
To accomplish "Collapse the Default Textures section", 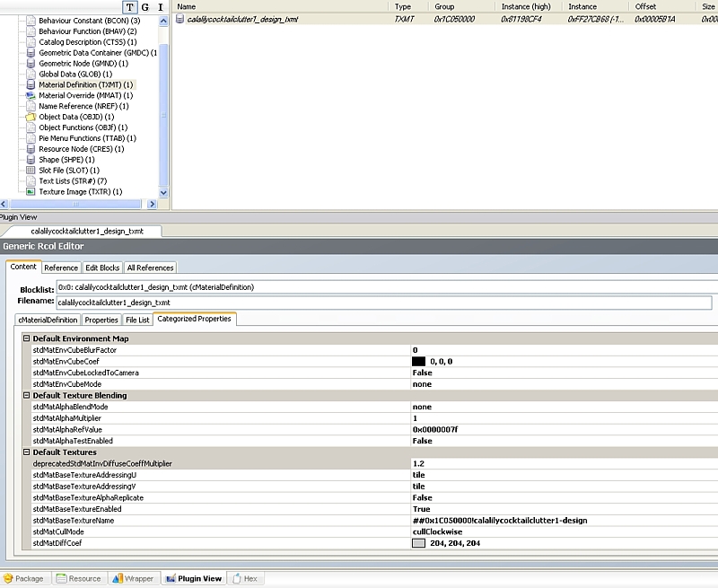I will pos(27,452).
